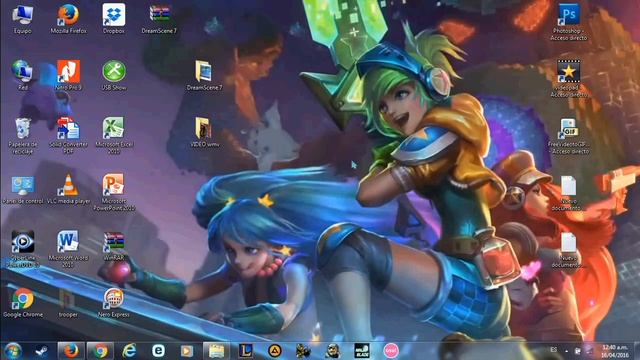640x360 pixels.
Task: Launch VLC media player from desktop
Action: pyautogui.click(x=69, y=190)
